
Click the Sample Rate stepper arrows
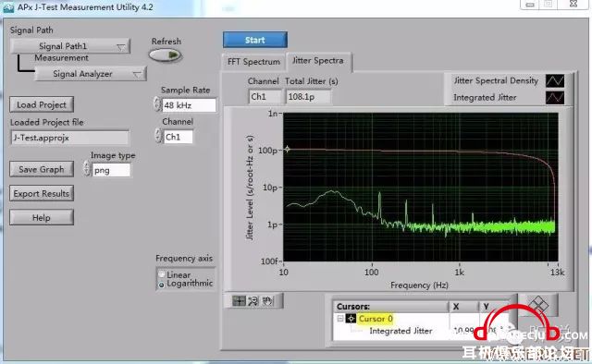pos(157,104)
